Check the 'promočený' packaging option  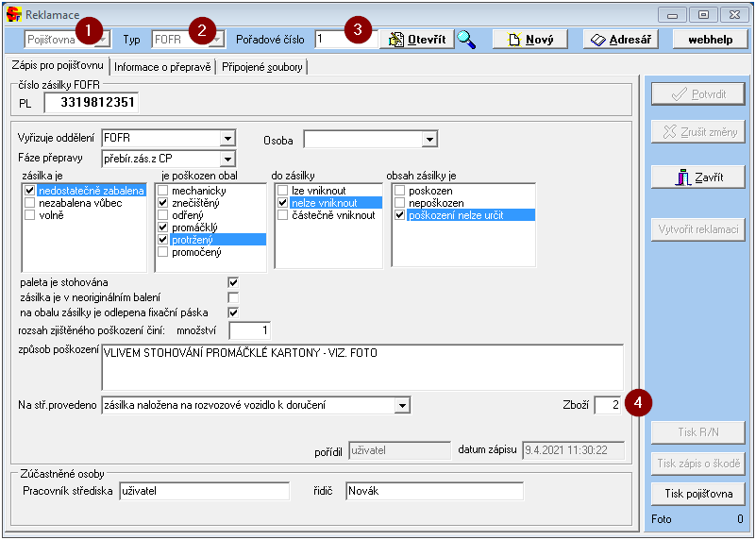[163, 252]
